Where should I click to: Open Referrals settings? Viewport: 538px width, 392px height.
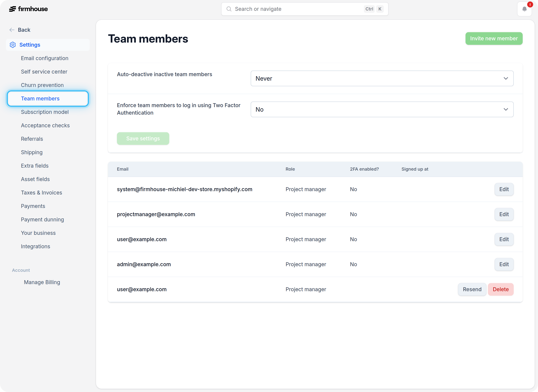coord(32,139)
